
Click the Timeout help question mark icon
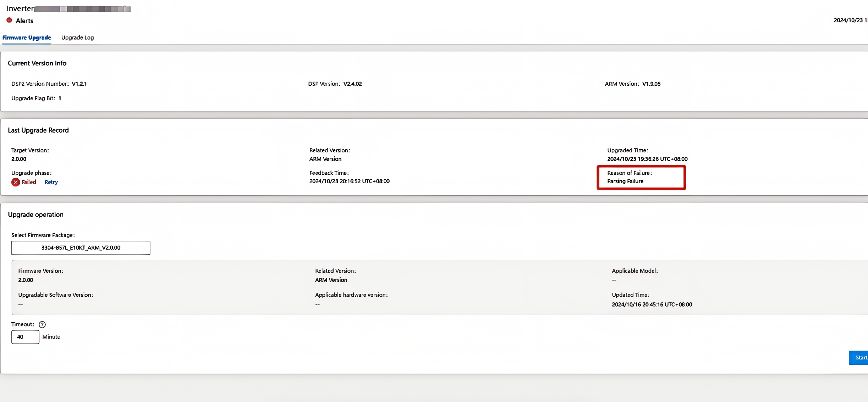coord(42,324)
